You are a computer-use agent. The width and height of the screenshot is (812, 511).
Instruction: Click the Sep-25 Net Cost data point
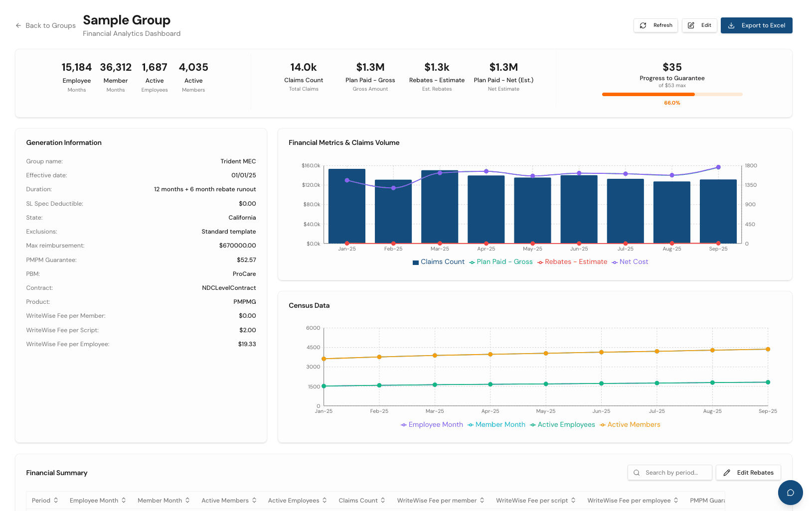point(718,167)
